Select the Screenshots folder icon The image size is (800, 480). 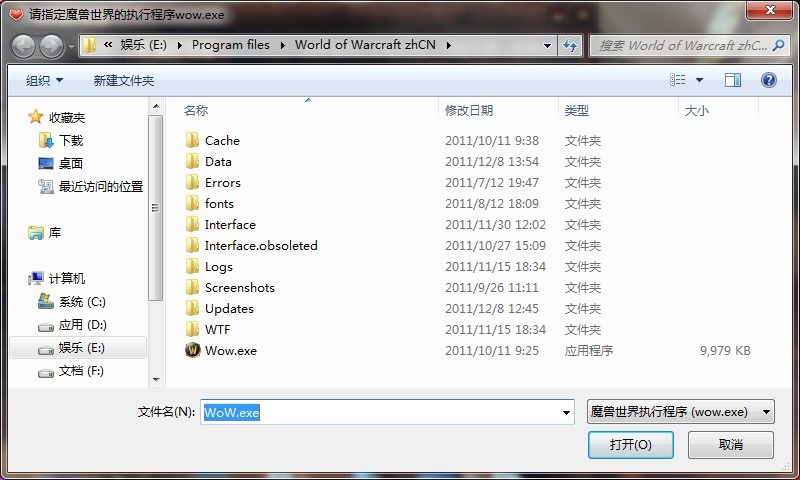pos(192,287)
